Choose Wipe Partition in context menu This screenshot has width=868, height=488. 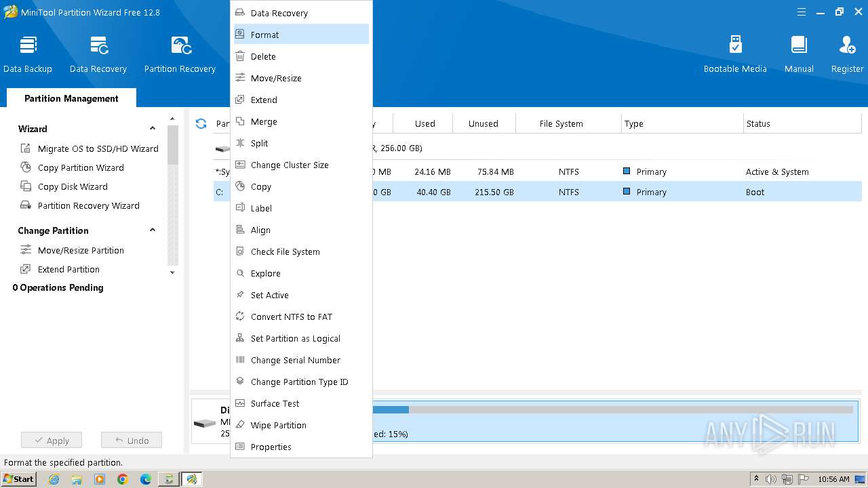click(301, 425)
